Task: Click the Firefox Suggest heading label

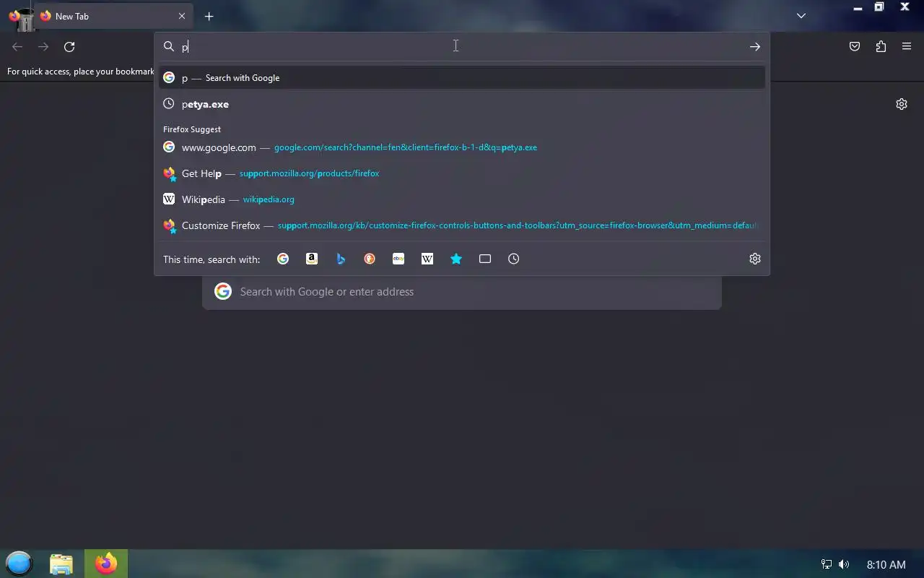Action: (192, 129)
